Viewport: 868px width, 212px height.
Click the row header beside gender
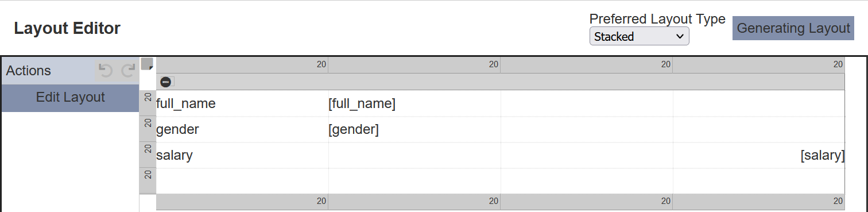click(148, 129)
